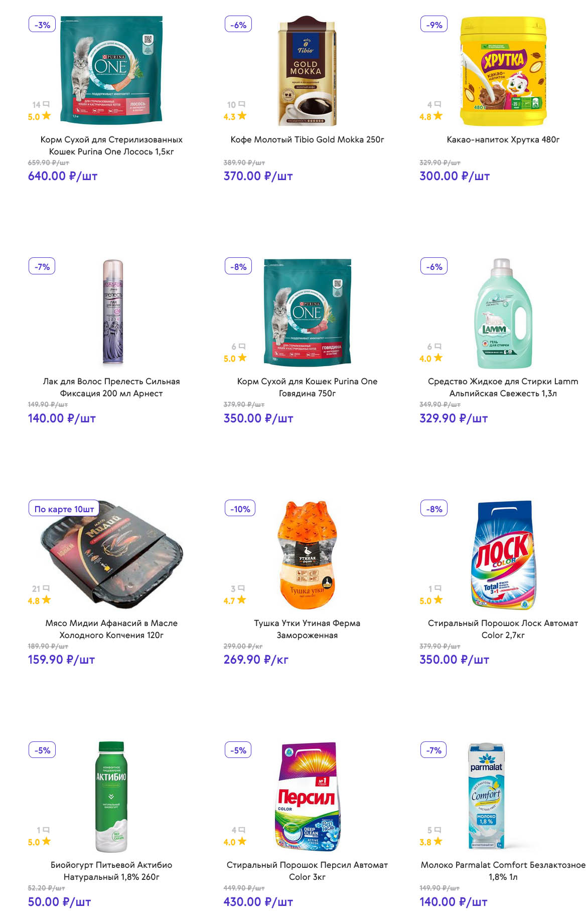The image size is (587, 924).
Task: Click the Лоск Color powder picture
Action: tap(503, 555)
